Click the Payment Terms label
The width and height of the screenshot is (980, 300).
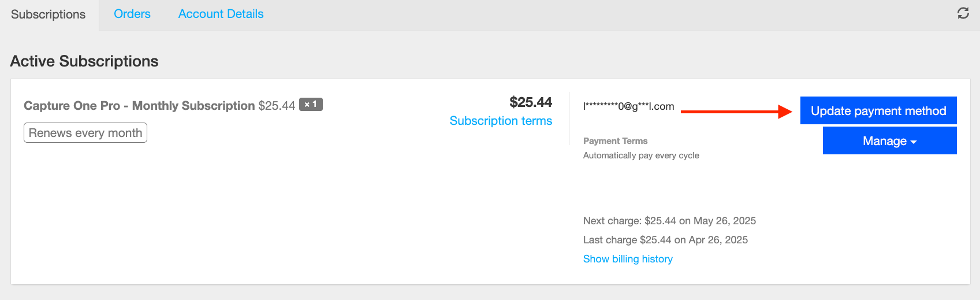[615, 141]
